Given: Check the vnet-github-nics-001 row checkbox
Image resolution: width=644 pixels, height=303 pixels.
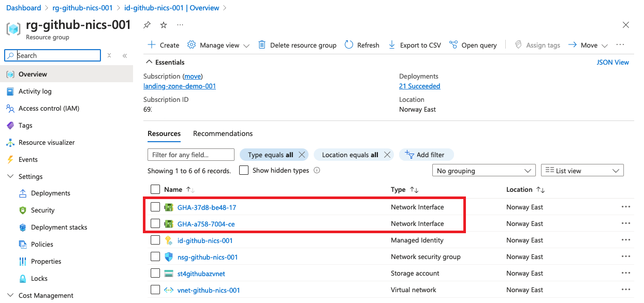Looking at the screenshot, I should 155,290.
